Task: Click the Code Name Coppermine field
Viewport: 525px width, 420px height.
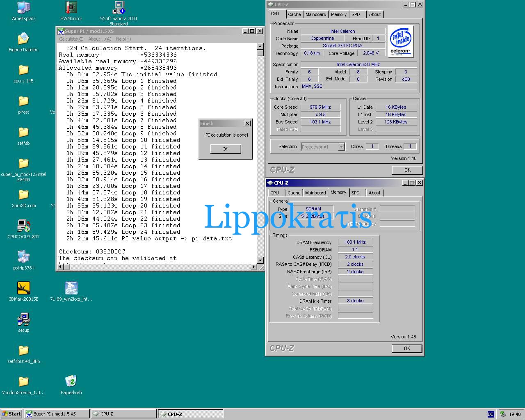Action: (322, 39)
